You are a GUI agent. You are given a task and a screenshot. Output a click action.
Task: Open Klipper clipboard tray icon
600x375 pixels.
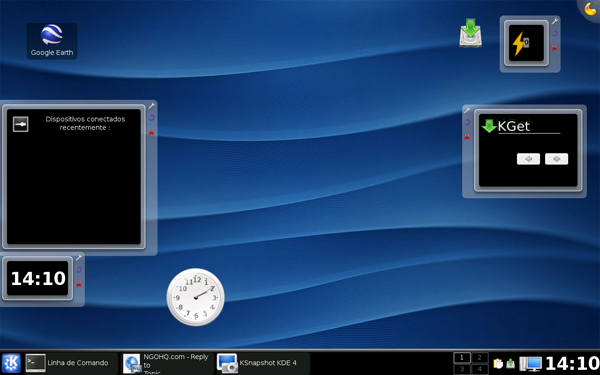(498, 363)
